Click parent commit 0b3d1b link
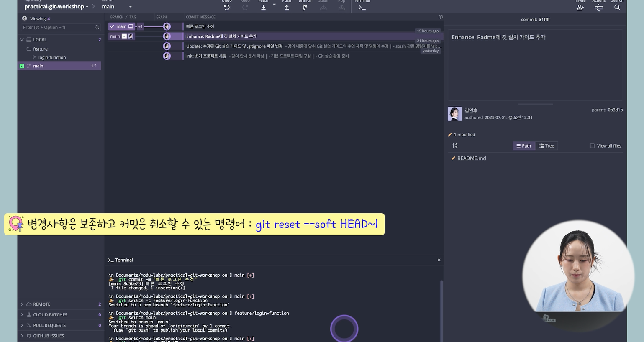The width and height of the screenshot is (644, 342). coord(615,110)
